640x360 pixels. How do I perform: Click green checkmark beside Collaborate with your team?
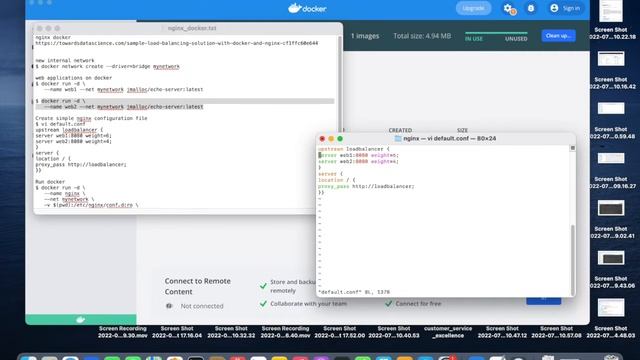tap(263, 304)
